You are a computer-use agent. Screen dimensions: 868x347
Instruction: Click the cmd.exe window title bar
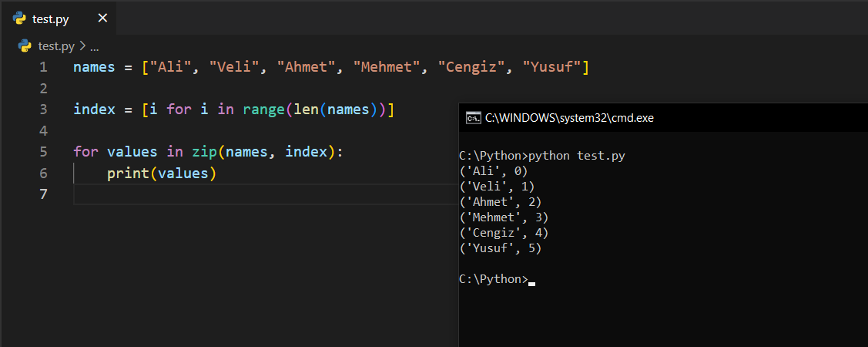(655, 118)
